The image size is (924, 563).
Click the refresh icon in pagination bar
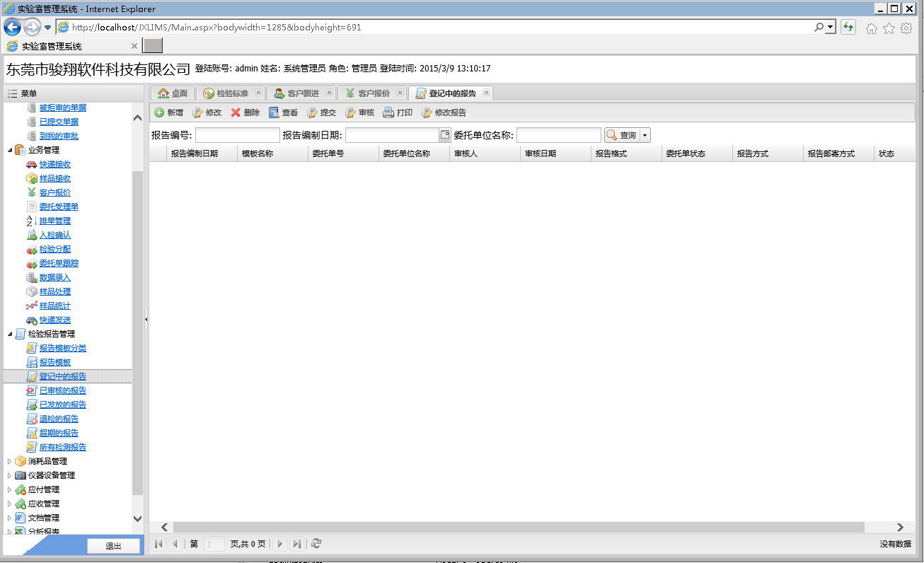(x=316, y=544)
